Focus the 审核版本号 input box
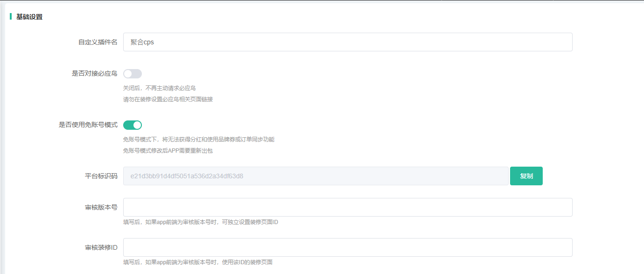Viewport: 644px width, 274px height. tap(347, 207)
